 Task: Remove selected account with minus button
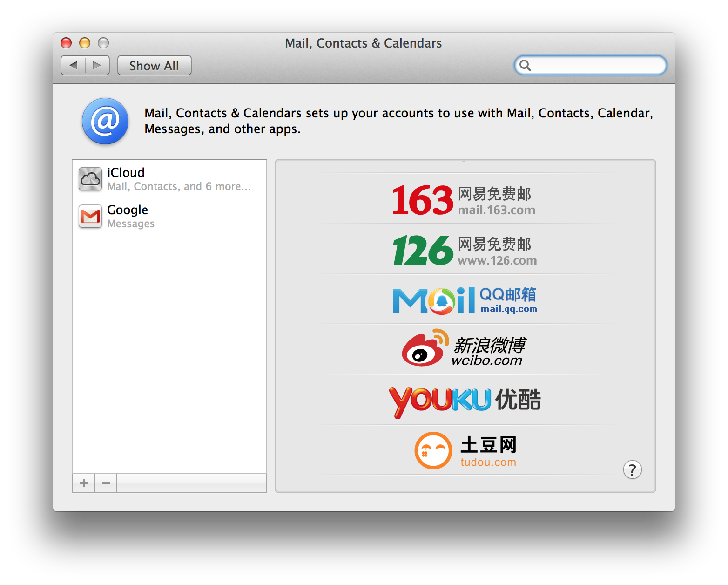click(x=106, y=483)
